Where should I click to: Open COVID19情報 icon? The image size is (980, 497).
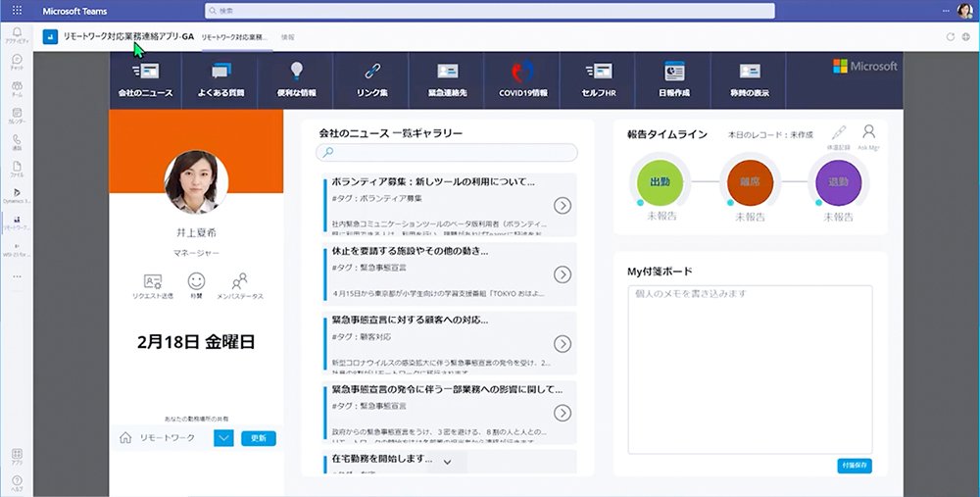point(523,72)
